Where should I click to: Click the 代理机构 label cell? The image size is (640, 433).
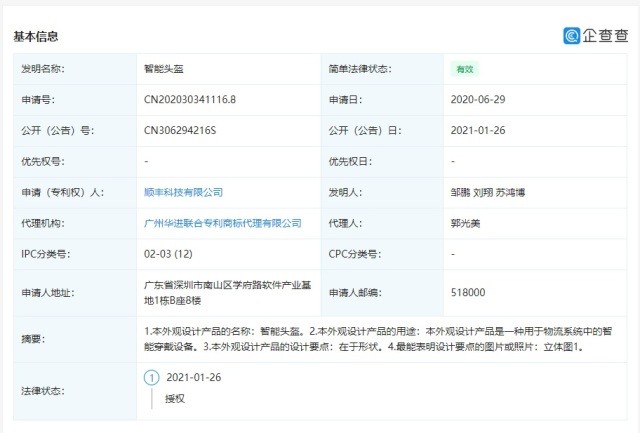(x=75, y=224)
